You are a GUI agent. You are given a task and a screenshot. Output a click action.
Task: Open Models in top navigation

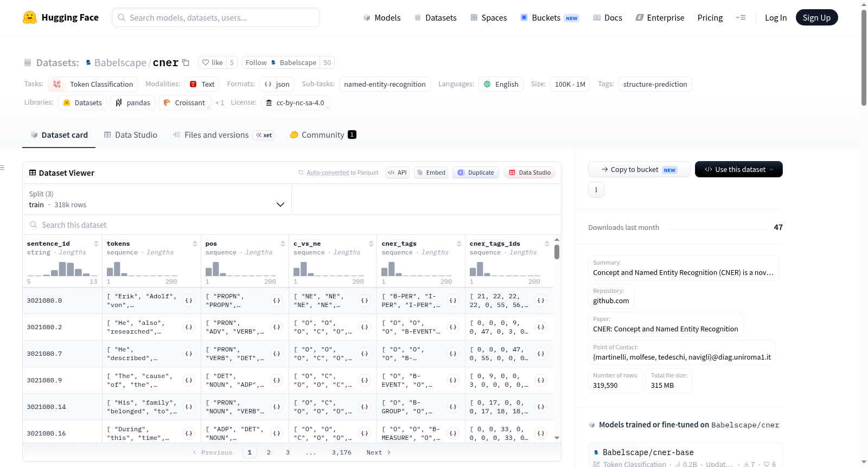[382, 17]
